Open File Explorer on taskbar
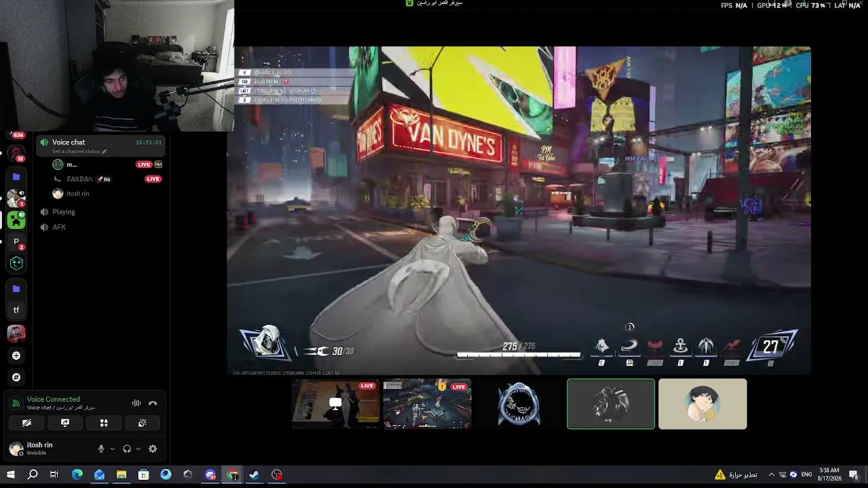 pos(121,474)
